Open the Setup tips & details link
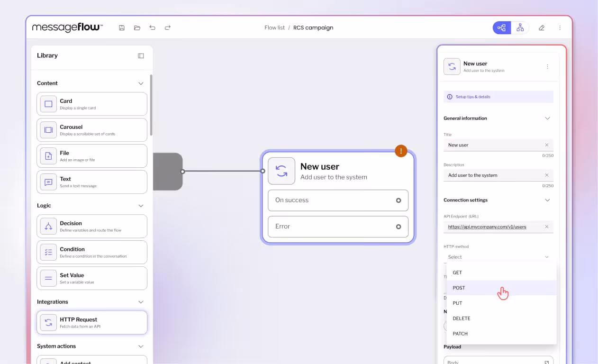598x364 pixels. point(474,96)
